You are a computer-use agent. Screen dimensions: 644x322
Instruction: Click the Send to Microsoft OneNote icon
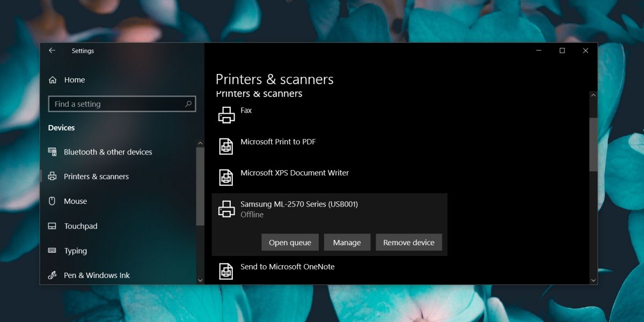226,271
